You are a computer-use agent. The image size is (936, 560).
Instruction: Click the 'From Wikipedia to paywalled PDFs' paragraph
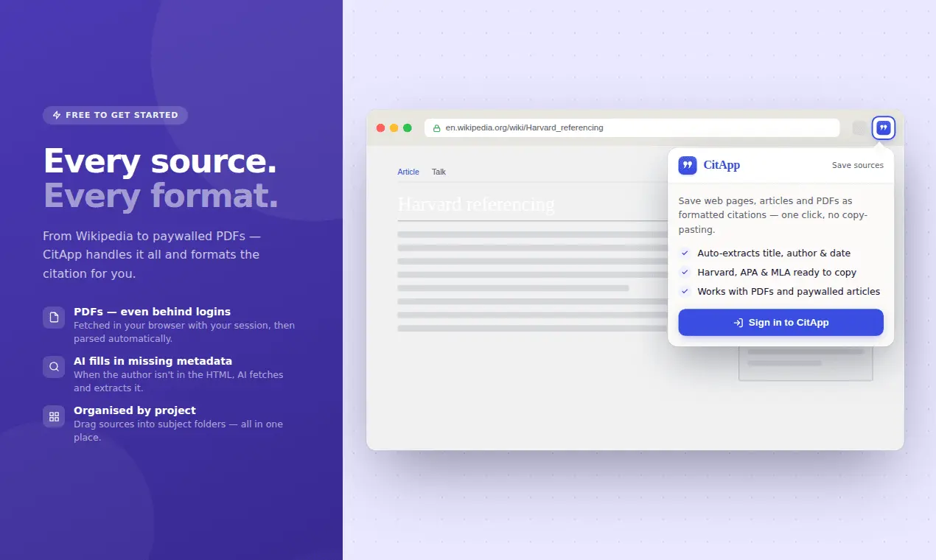pyautogui.click(x=152, y=255)
